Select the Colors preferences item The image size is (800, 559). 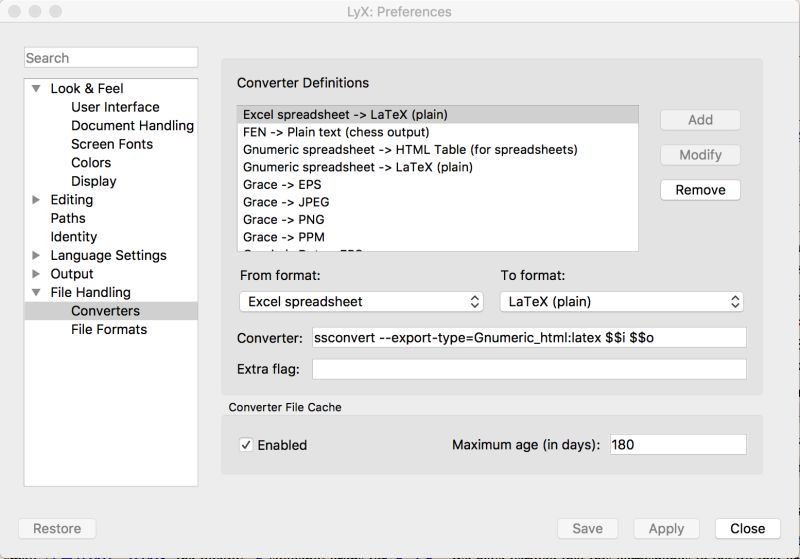(x=91, y=163)
